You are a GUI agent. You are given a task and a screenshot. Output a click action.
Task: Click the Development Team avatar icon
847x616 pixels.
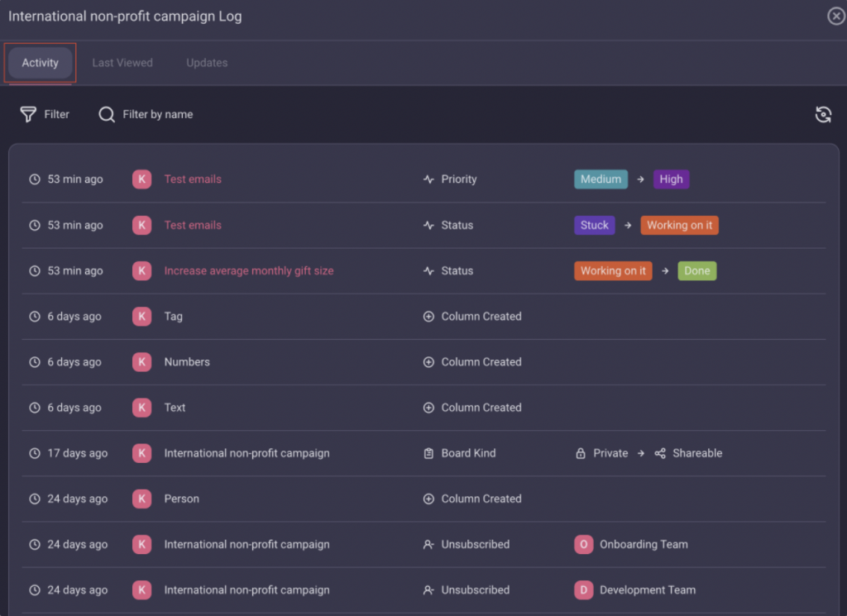pyautogui.click(x=584, y=590)
